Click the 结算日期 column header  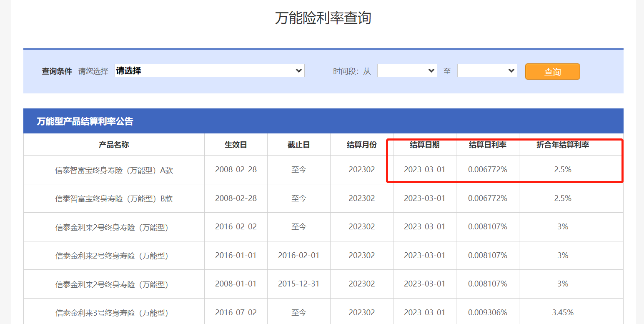[x=425, y=145]
